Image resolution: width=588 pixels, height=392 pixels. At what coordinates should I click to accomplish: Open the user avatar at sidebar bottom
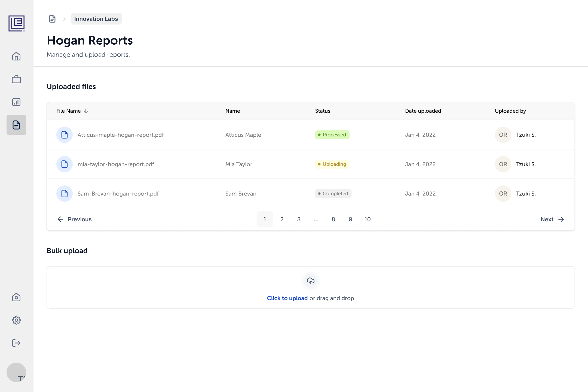click(16, 372)
